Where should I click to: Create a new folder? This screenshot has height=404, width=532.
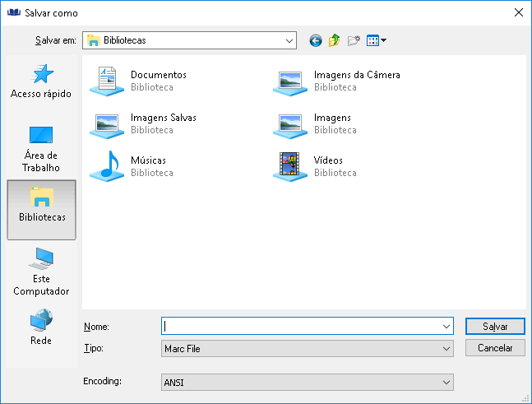tap(354, 39)
